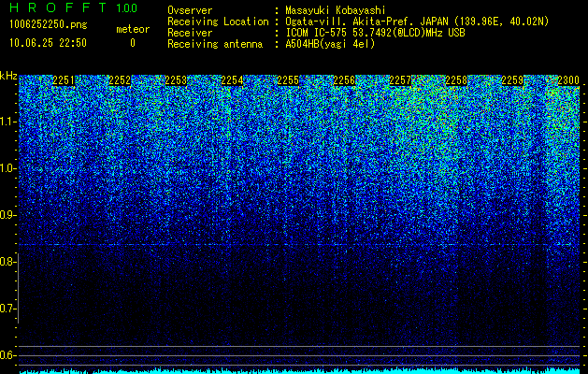Click the 2300 time marker
Image resolution: width=588 pixels, height=374 pixels.
[x=568, y=80]
